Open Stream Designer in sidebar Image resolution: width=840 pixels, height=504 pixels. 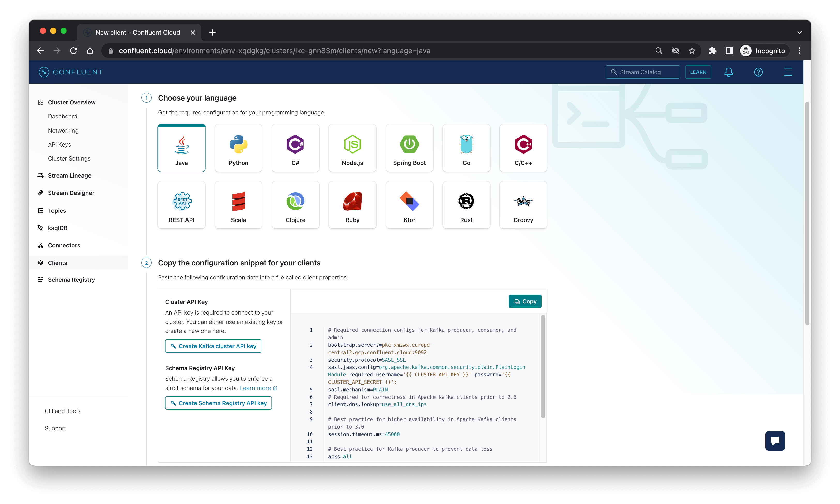[x=71, y=193]
